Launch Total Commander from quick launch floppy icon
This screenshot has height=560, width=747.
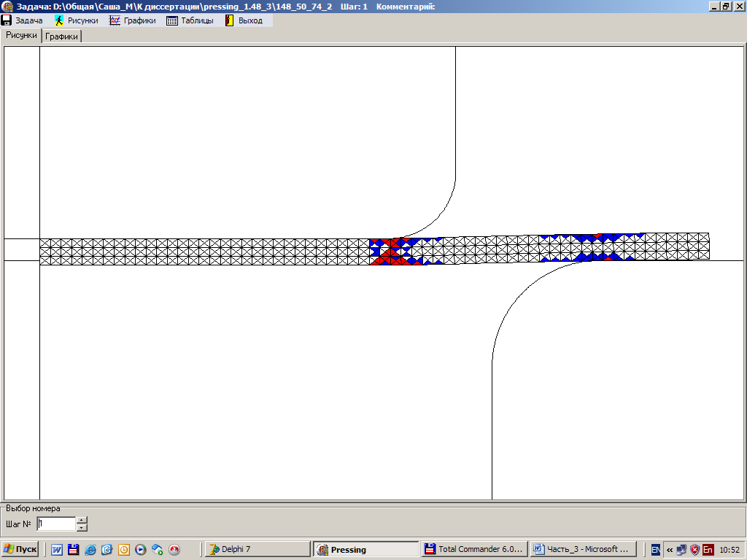(x=73, y=550)
